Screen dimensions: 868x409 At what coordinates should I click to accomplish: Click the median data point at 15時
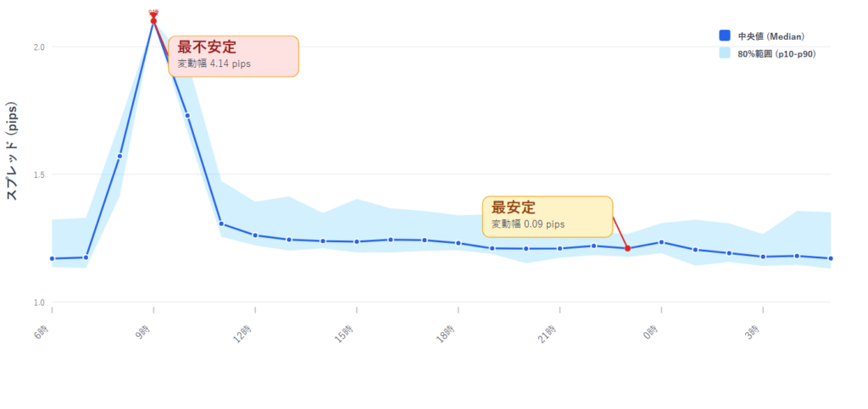point(357,241)
